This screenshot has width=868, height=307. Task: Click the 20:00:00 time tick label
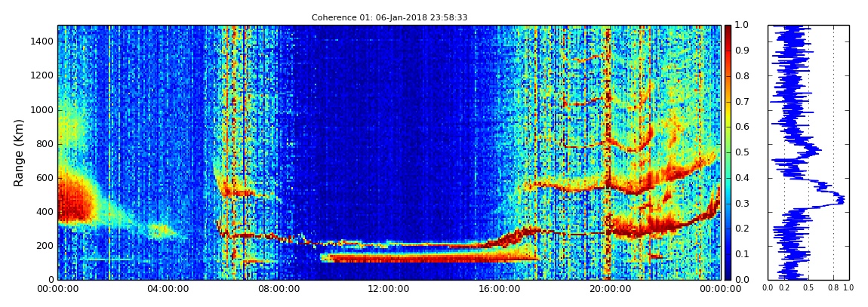point(609,290)
